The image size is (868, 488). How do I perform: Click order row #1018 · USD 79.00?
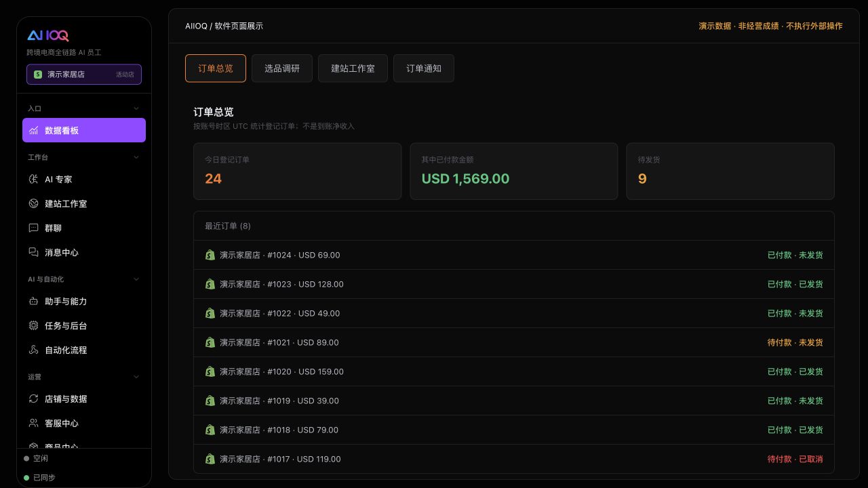point(514,430)
